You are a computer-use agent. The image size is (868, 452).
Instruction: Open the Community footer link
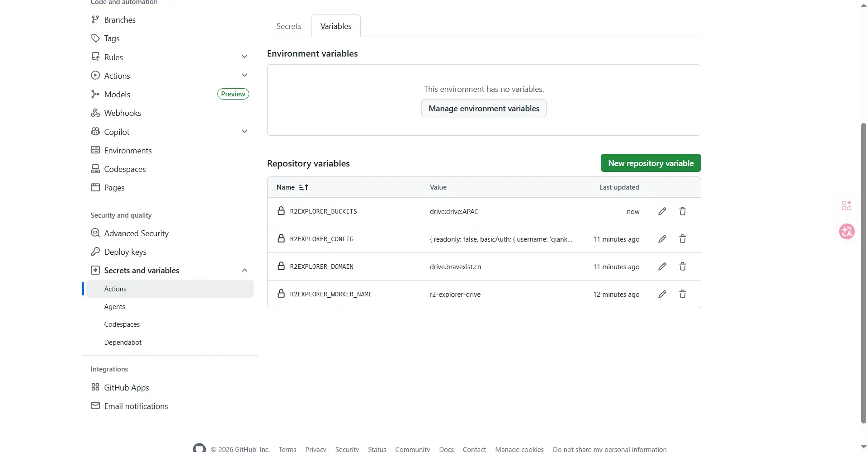tap(413, 449)
